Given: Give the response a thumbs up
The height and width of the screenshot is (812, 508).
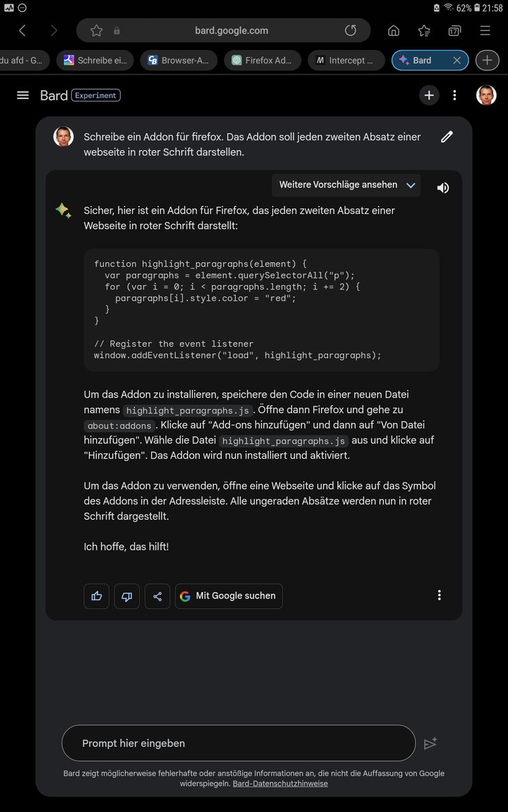Looking at the screenshot, I should pos(96,596).
